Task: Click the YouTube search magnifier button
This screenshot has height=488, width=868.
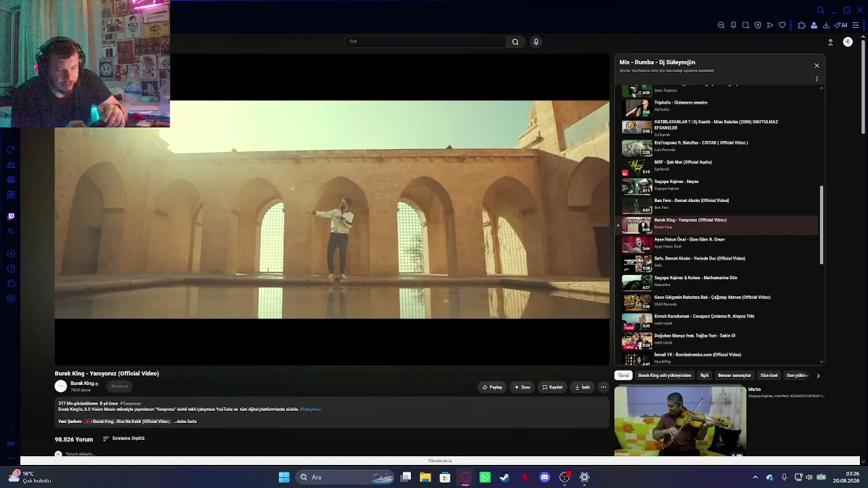Action: pyautogui.click(x=515, y=42)
